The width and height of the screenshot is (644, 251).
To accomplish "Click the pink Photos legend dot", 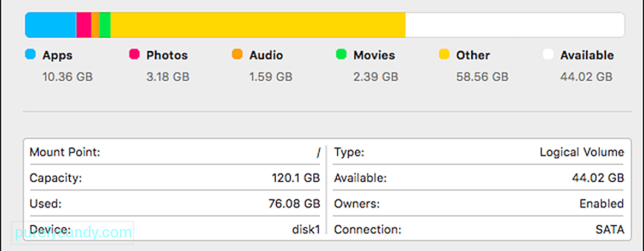I will point(135,55).
